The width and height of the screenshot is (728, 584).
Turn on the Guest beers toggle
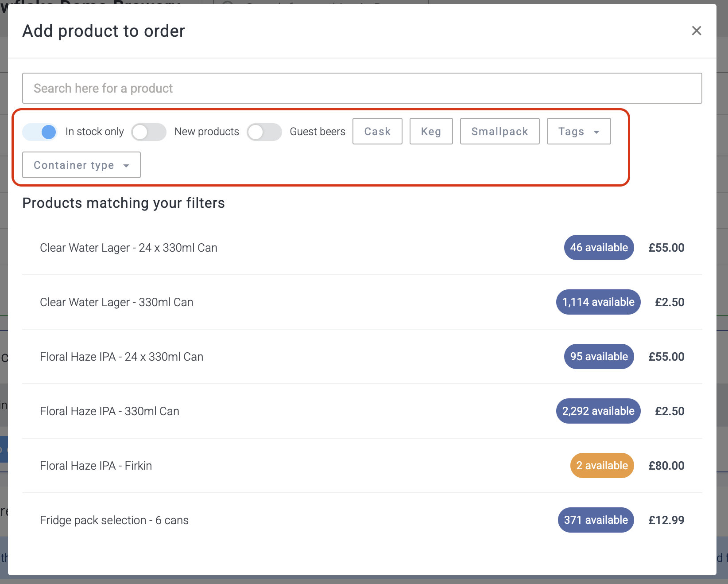pos(264,132)
